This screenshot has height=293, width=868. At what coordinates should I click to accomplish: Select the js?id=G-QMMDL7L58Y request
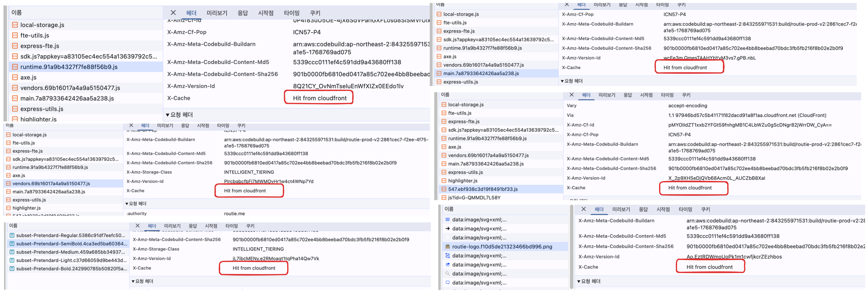click(x=474, y=198)
